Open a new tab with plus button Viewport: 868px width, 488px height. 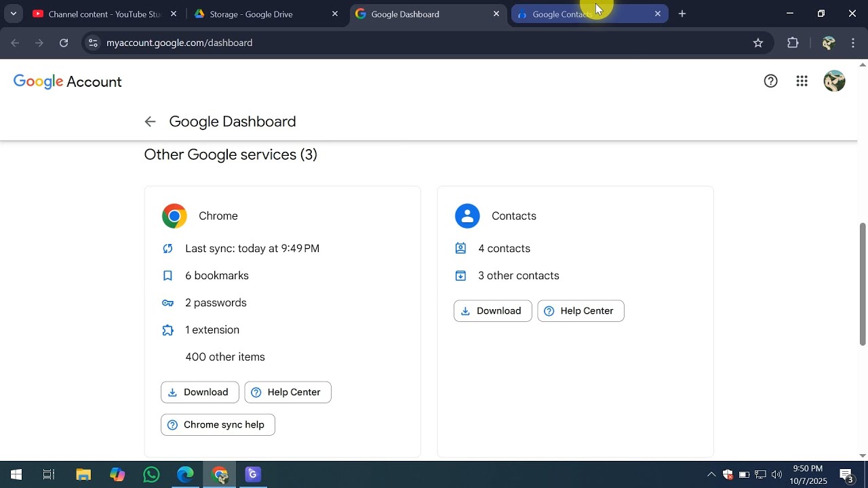click(x=682, y=14)
